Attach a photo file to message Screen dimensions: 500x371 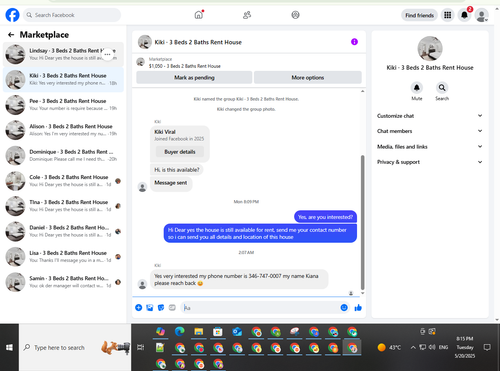pyautogui.click(x=150, y=308)
